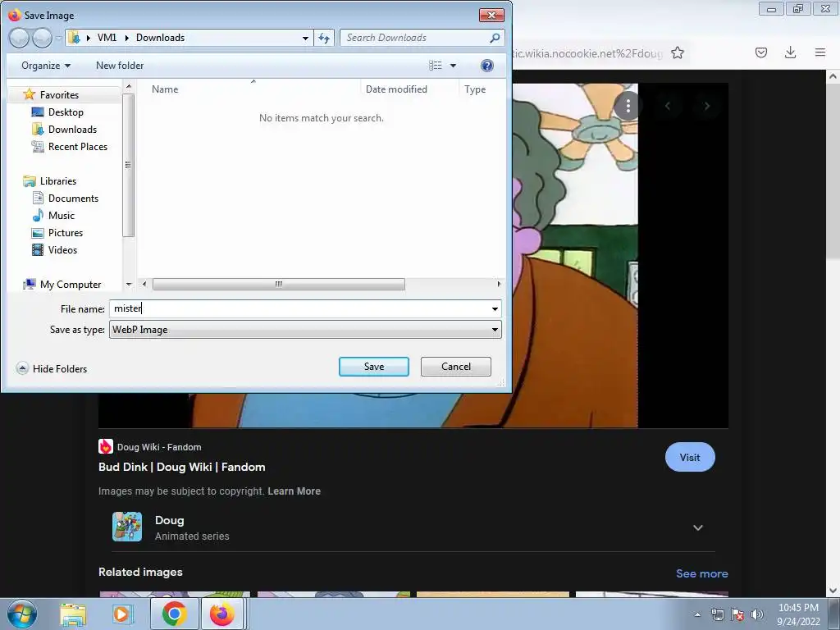
Task: Select Favorites in navigation pane
Action: click(59, 95)
